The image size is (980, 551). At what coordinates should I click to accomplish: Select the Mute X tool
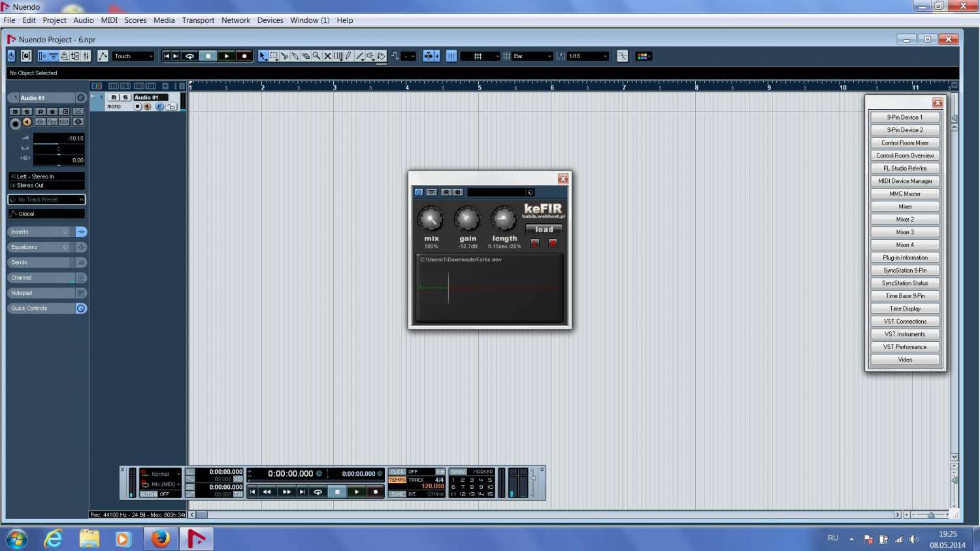point(327,56)
